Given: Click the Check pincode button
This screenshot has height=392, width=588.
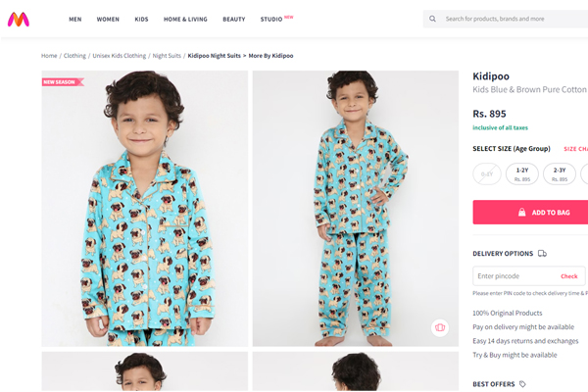Looking at the screenshot, I should click(568, 276).
